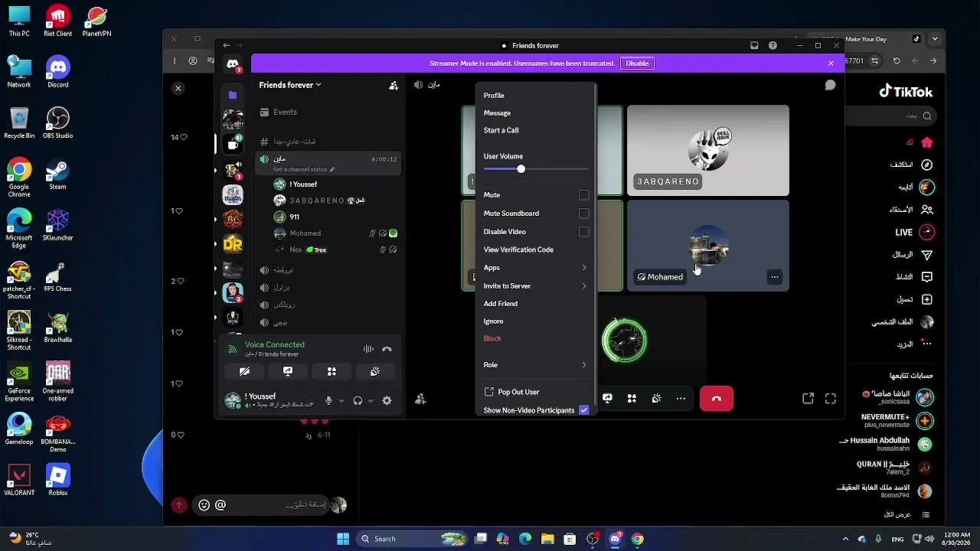
Task: Disconnect from voice in Voice Connected panel
Action: tap(387, 349)
